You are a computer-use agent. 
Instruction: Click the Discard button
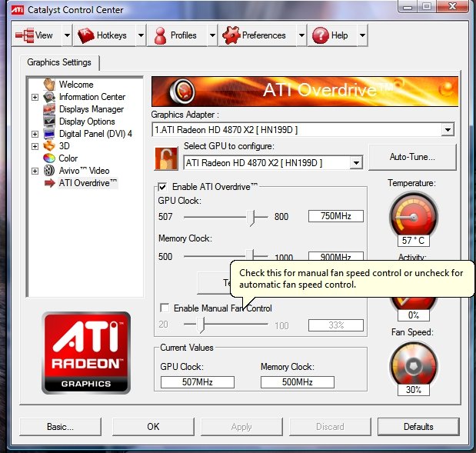pos(331,427)
